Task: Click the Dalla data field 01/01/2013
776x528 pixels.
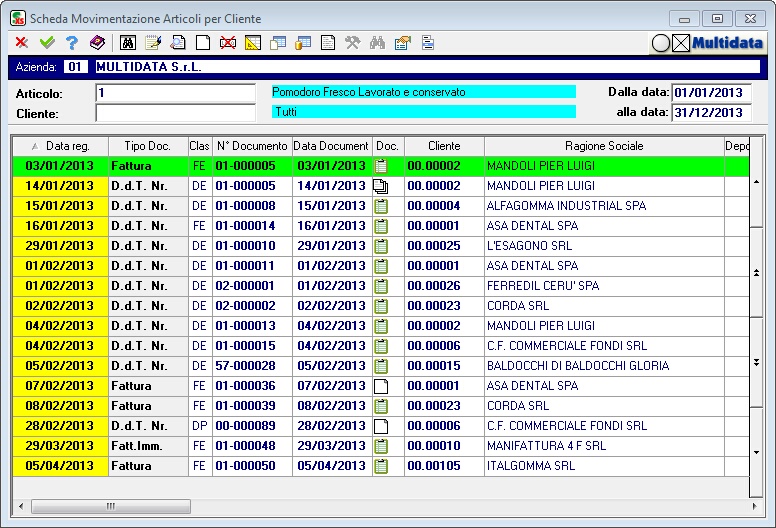Action: tap(712, 93)
